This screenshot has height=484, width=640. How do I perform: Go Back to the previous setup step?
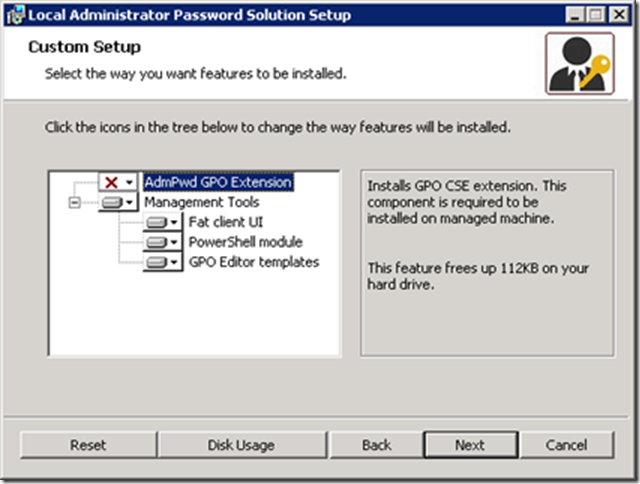pyautogui.click(x=376, y=445)
